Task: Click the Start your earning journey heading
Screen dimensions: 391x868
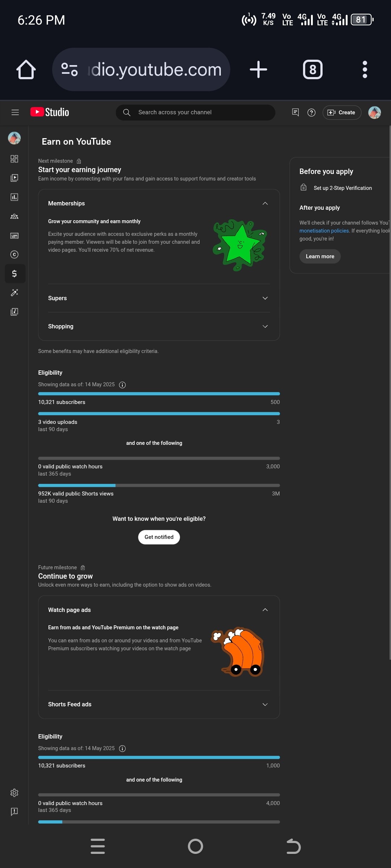Action: [x=80, y=170]
